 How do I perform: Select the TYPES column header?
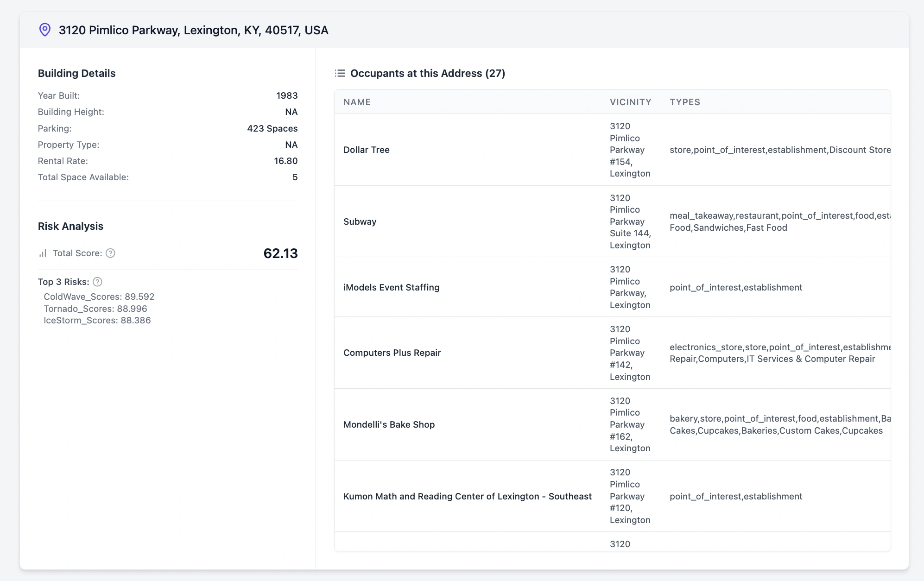pyautogui.click(x=685, y=102)
